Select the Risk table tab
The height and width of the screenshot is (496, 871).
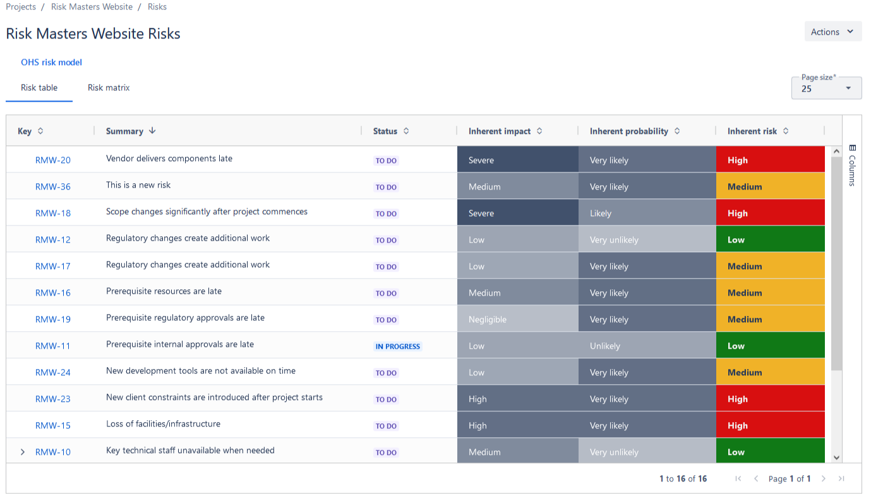(39, 88)
